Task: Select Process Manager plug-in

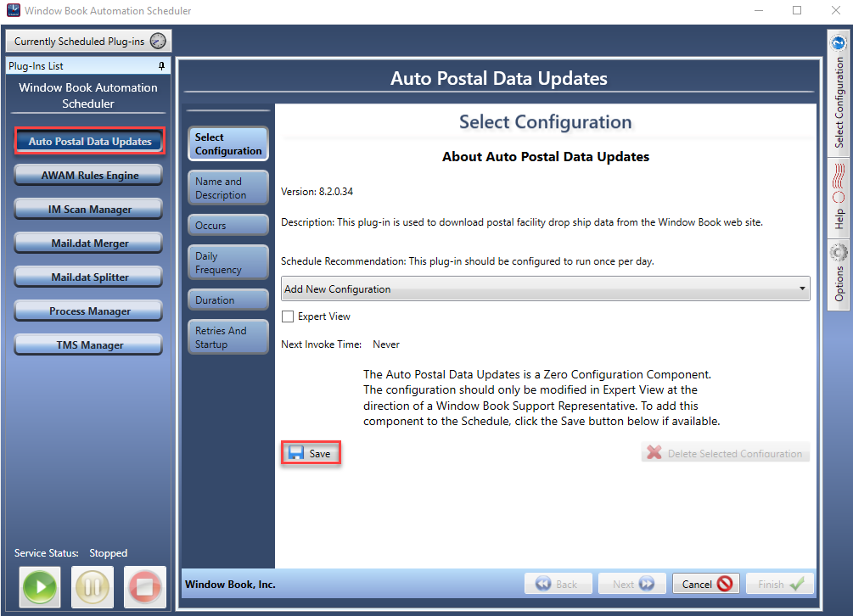Action: click(88, 311)
